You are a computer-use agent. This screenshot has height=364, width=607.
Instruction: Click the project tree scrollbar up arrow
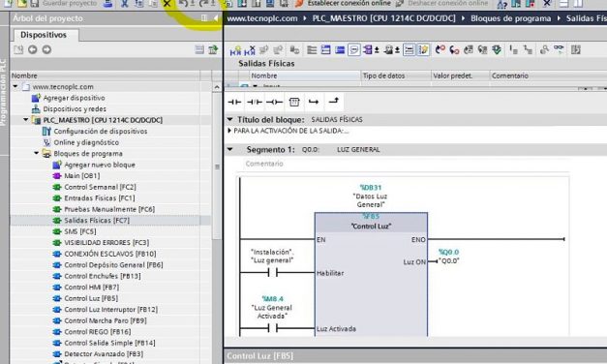pyautogui.click(x=217, y=87)
